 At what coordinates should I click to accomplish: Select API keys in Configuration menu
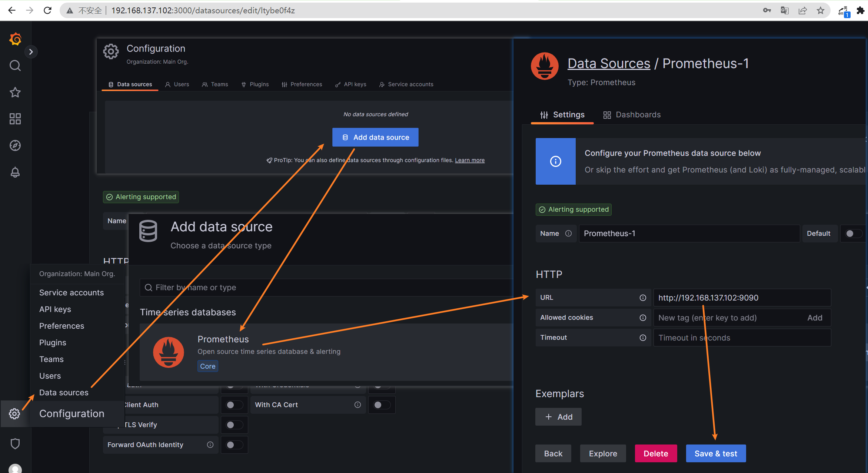[x=55, y=309]
